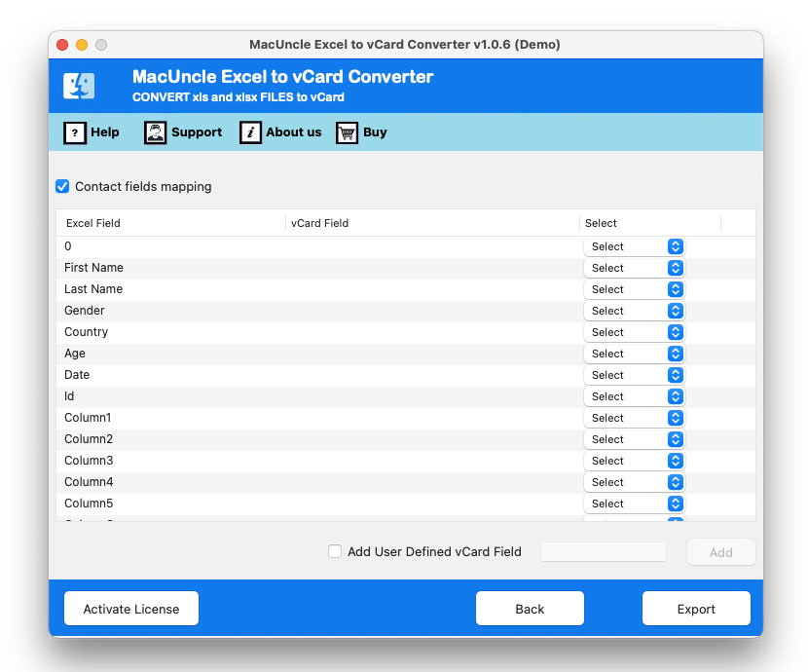
Task: Select the Column4 row text
Action: 89,482
